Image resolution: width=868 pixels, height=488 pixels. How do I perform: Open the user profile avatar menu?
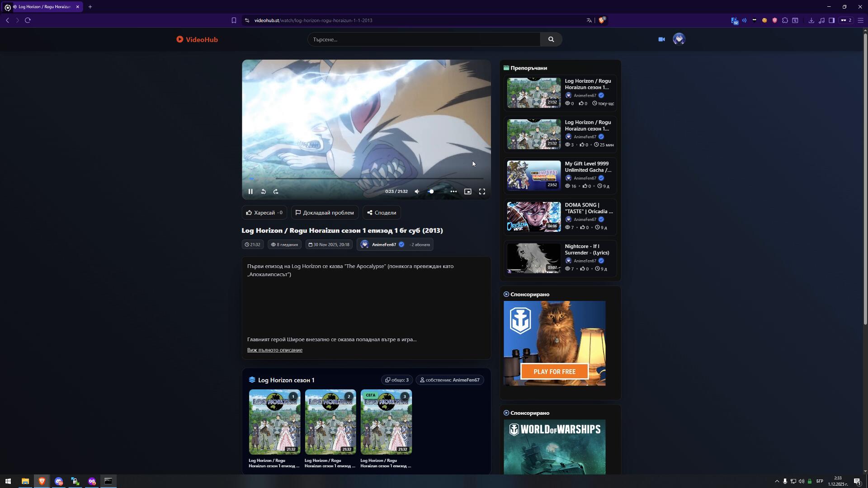679,39
